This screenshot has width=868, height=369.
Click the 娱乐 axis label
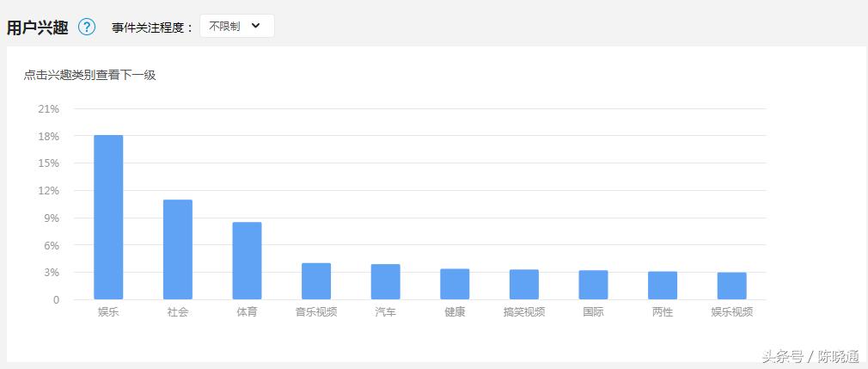108,312
